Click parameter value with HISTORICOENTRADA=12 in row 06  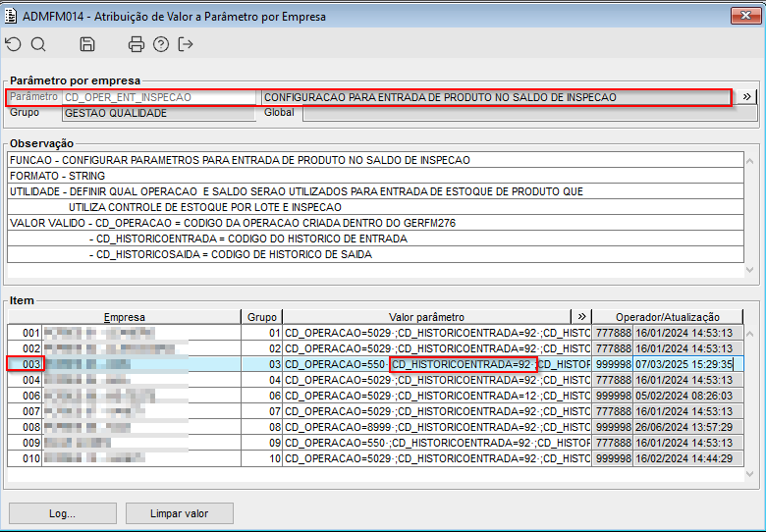(x=437, y=396)
